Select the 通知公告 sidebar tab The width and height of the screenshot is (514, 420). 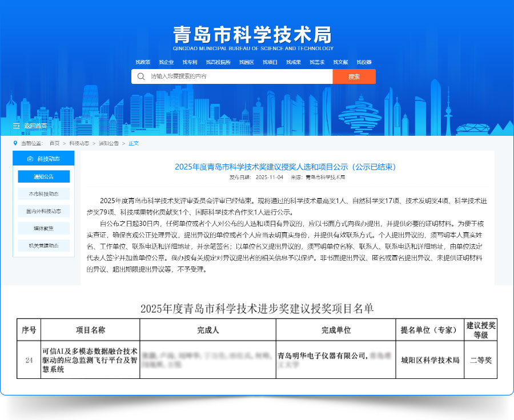44,176
